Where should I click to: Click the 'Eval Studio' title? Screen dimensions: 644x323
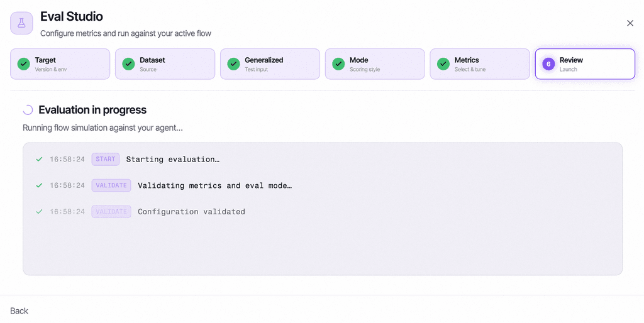[x=72, y=16]
